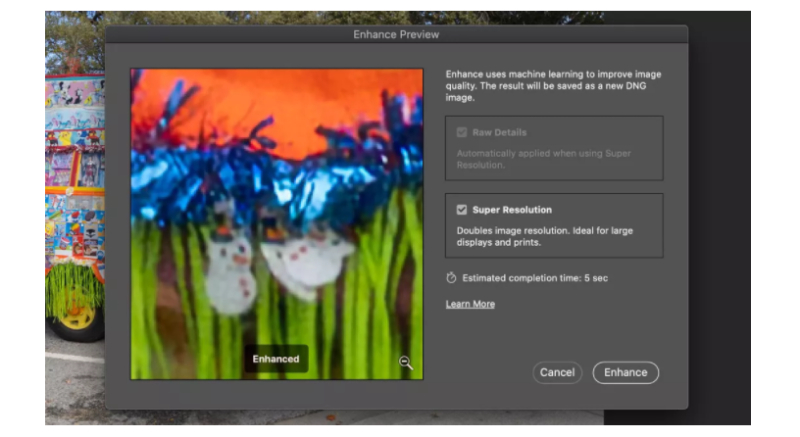Viewport: 800px width, 437px height.
Task: Click the zoom-out magnifier icon in preview
Action: coord(406,363)
